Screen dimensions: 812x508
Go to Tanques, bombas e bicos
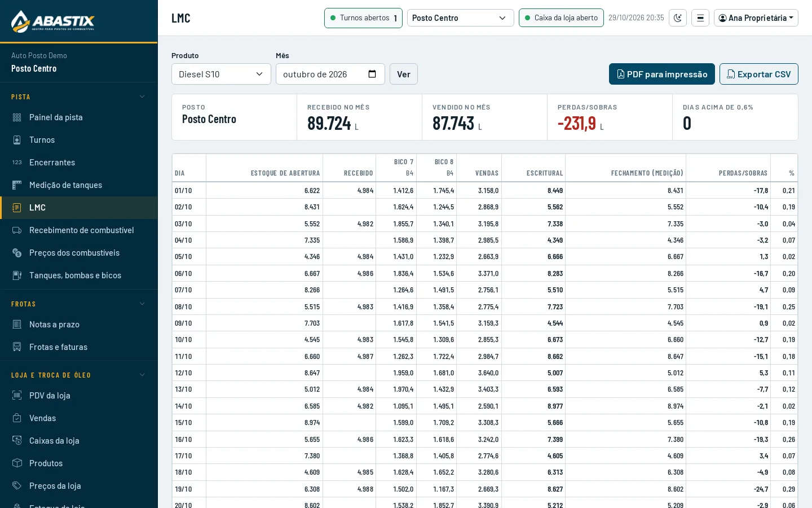(x=79, y=275)
